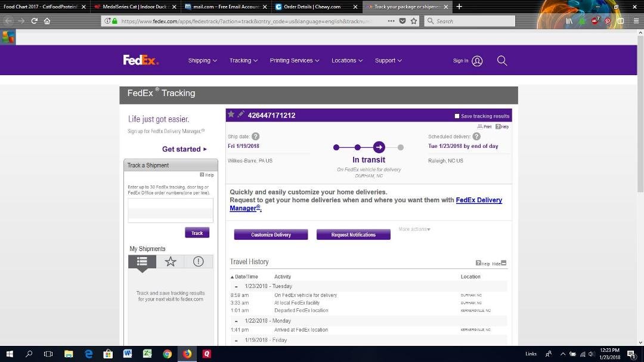644x362 pixels.
Task: Bookmark this page with star icon
Action: point(414,21)
